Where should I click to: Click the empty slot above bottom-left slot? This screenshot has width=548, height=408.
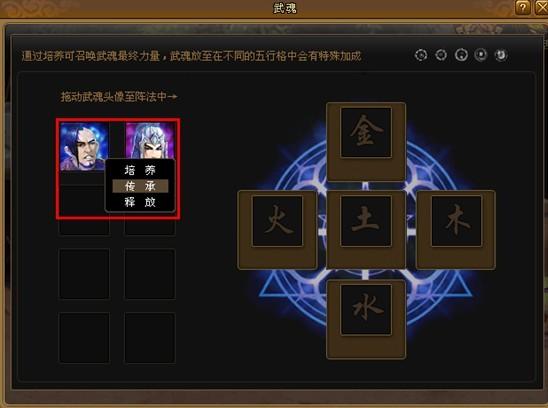pos(84,274)
